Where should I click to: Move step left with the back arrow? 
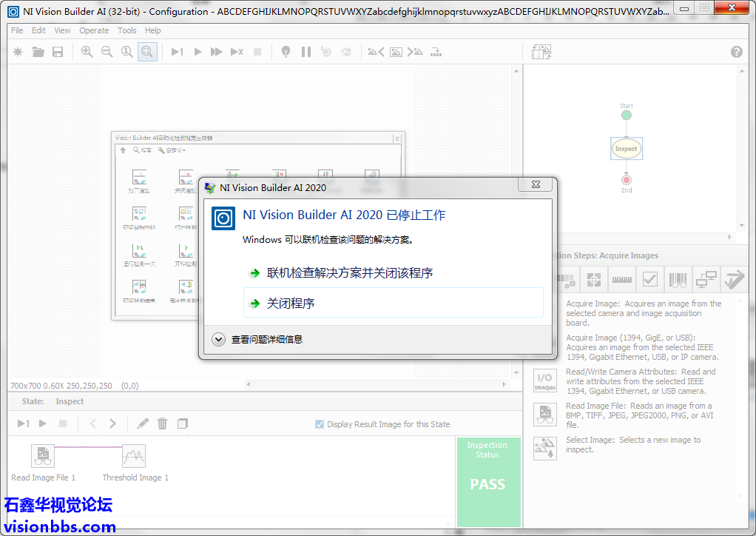(92, 423)
